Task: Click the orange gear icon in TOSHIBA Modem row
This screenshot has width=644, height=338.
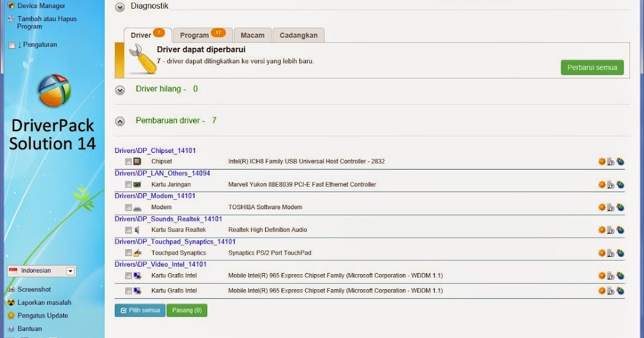Action: pyautogui.click(x=602, y=208)
